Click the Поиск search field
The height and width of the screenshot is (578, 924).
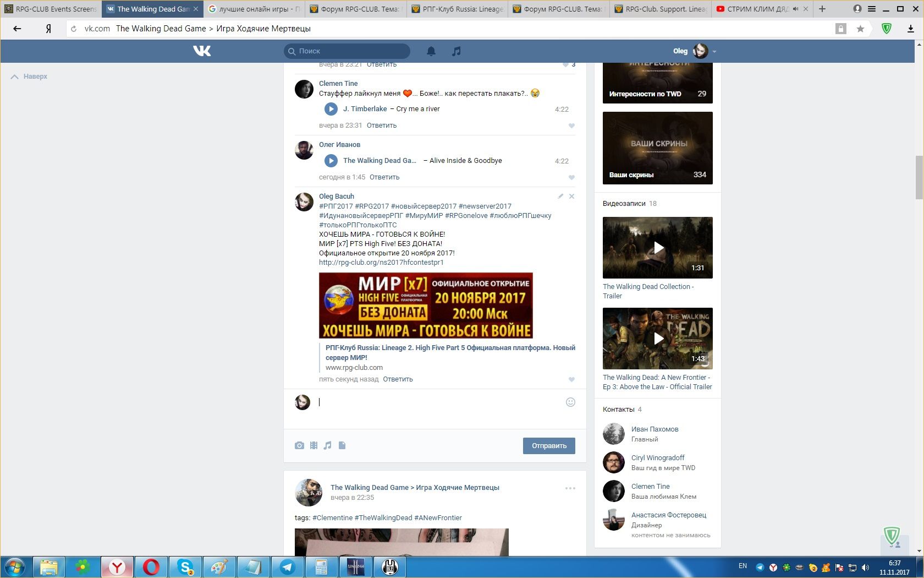pos(347,51)
